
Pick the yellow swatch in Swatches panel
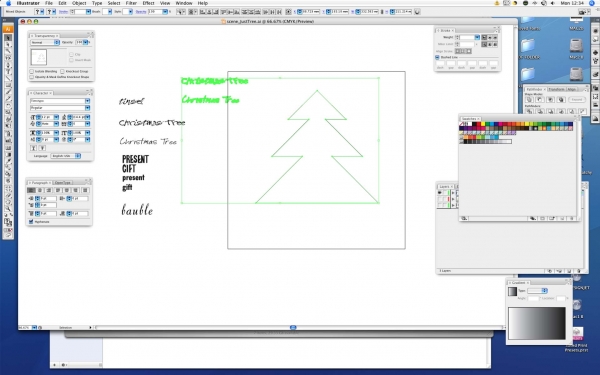click(483, 124)
